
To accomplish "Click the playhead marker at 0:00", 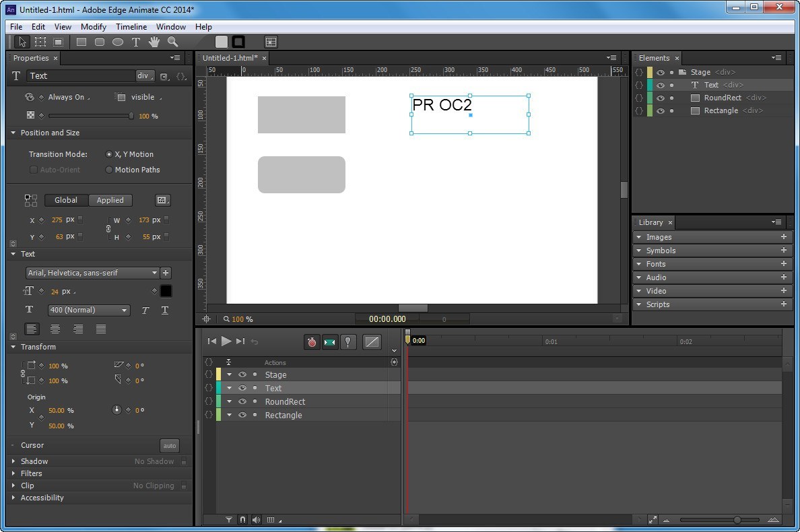I will [x=409, y=341].
